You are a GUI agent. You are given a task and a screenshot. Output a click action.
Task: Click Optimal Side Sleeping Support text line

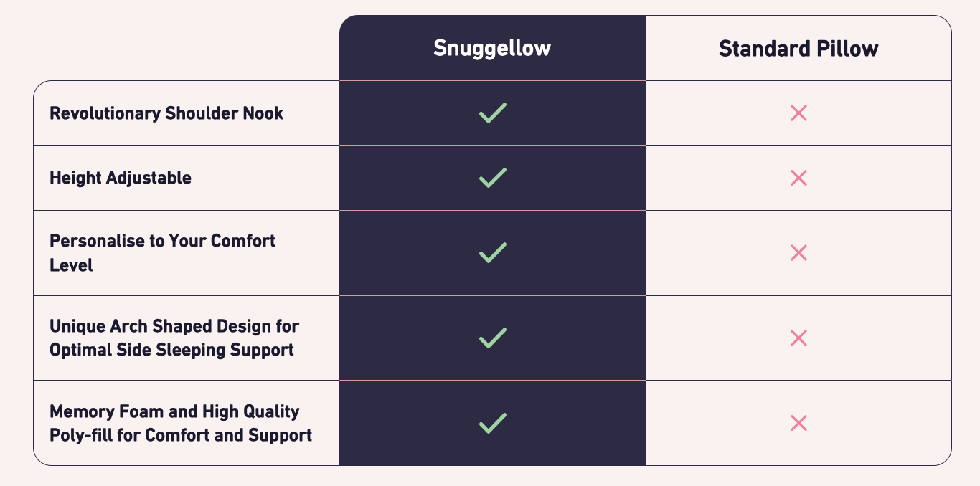pyautogui.click(x=171, y=350)
